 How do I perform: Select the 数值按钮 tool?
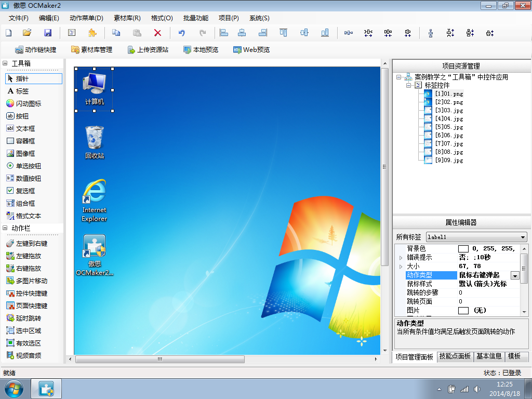(x=24, y=179)
